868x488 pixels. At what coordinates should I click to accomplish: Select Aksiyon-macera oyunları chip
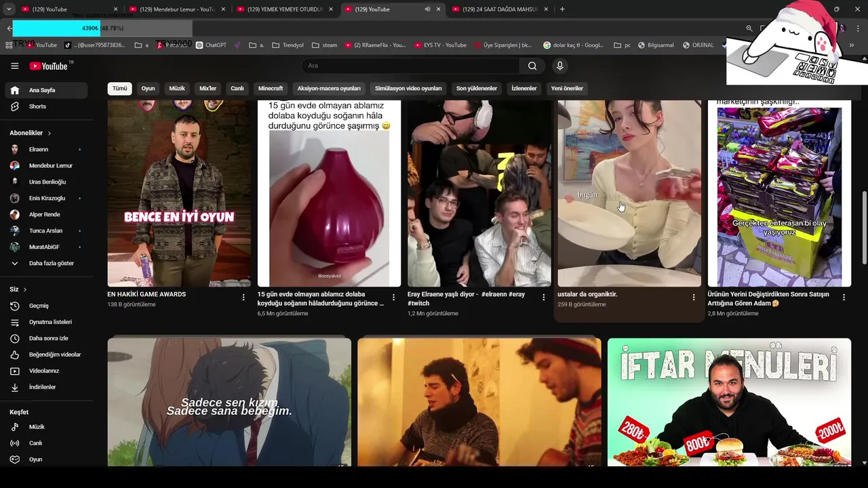(x=329, y=89)
